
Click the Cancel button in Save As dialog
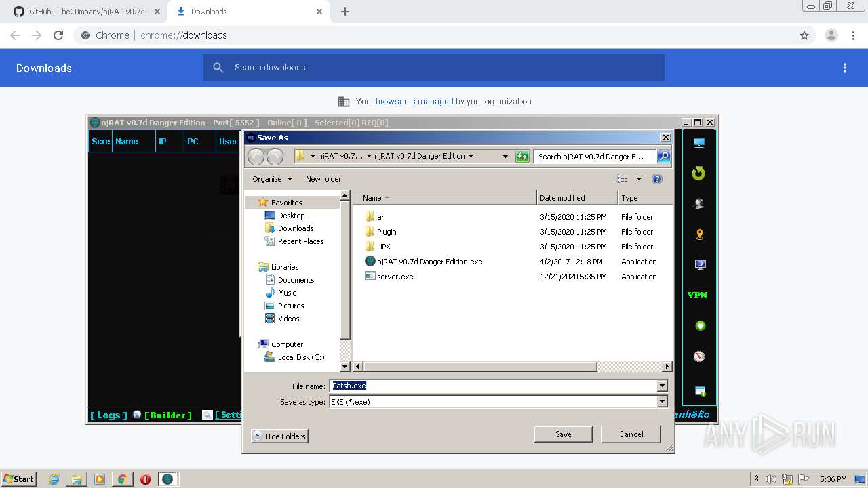(631, 434)
